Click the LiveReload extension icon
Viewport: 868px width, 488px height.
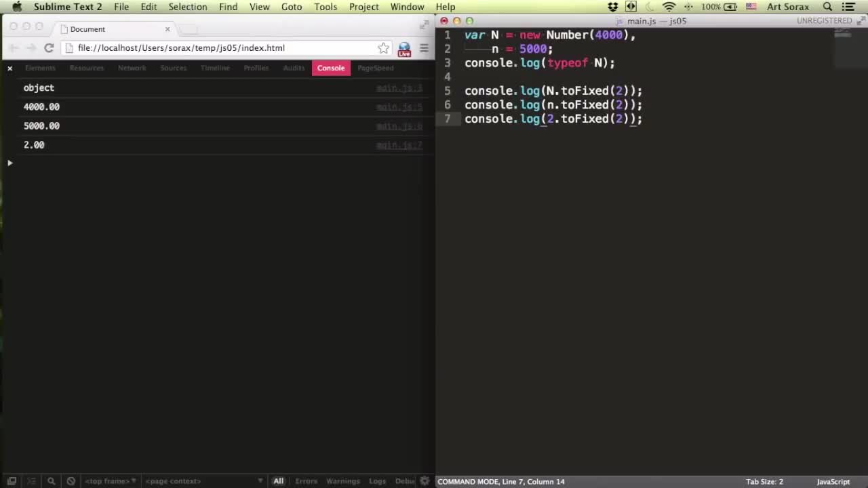pos(404,49)
